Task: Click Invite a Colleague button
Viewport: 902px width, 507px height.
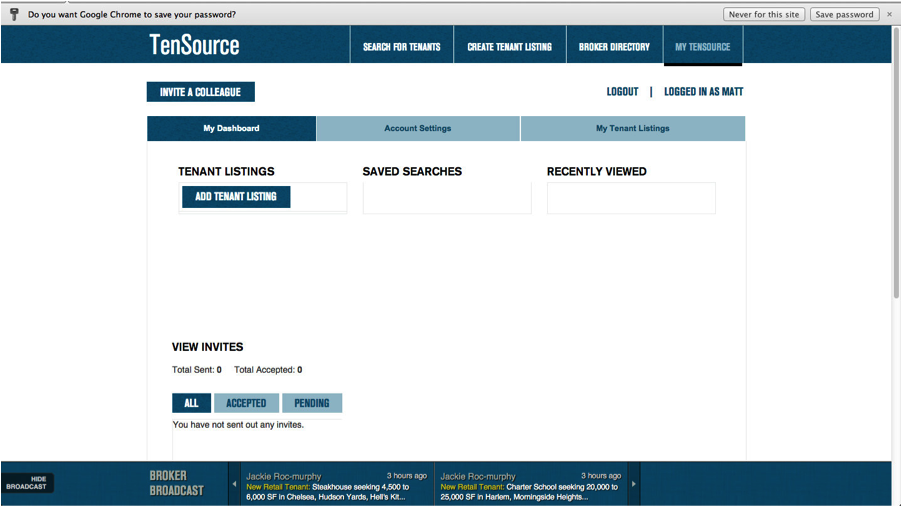Action: [x=201, y=92]
